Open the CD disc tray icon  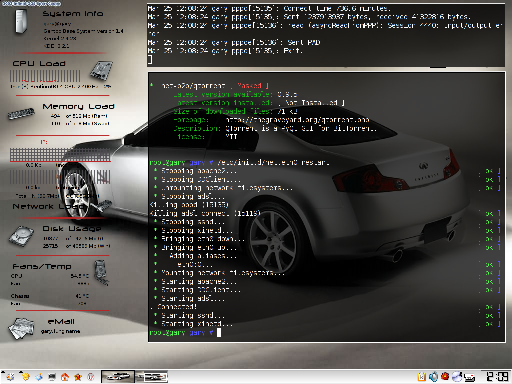tap(457, 377)
